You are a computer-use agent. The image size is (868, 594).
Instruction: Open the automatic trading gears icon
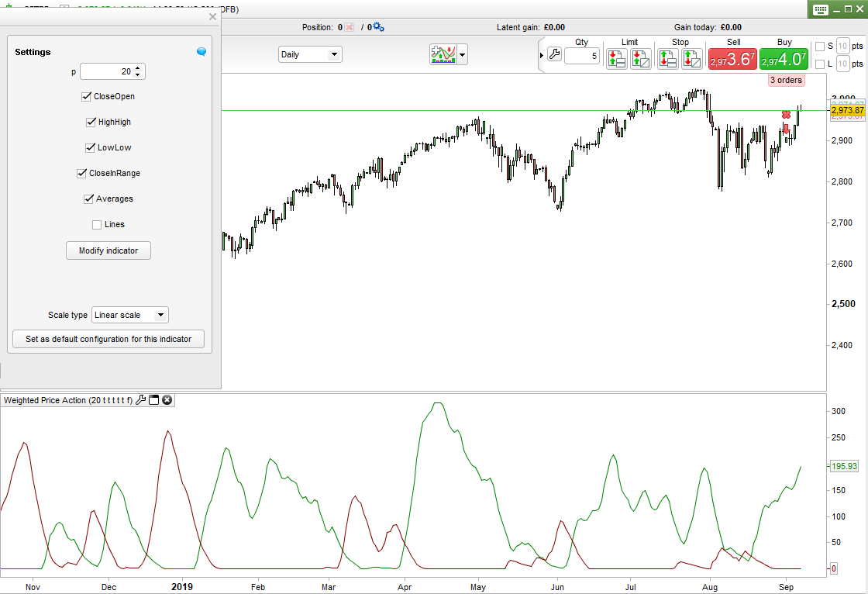click(x=379, y=27)
